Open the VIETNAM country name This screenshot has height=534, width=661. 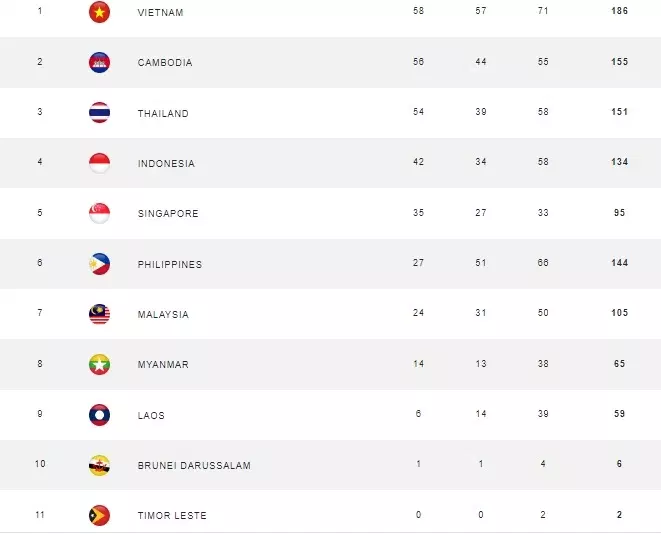tap(161, 13)
